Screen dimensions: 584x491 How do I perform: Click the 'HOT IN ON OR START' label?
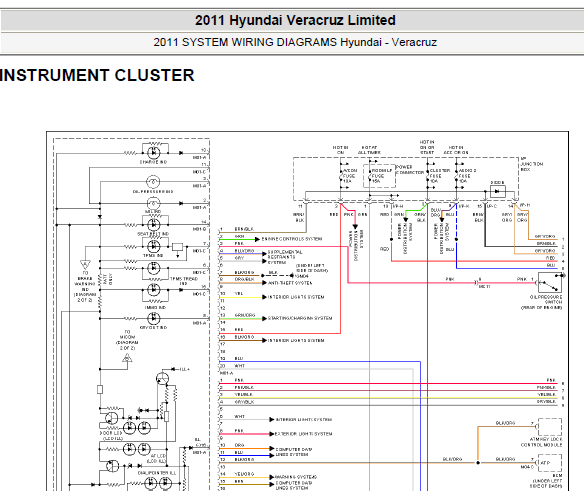[427, 147]
